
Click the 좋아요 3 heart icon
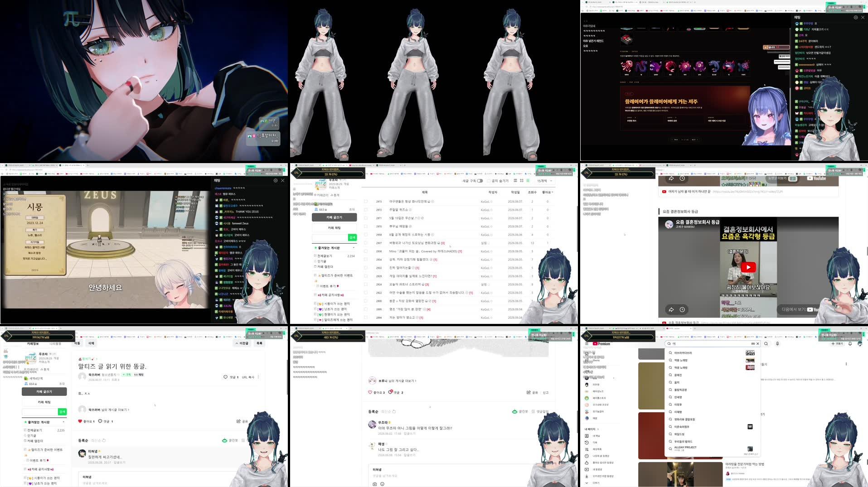pos(370,392)
